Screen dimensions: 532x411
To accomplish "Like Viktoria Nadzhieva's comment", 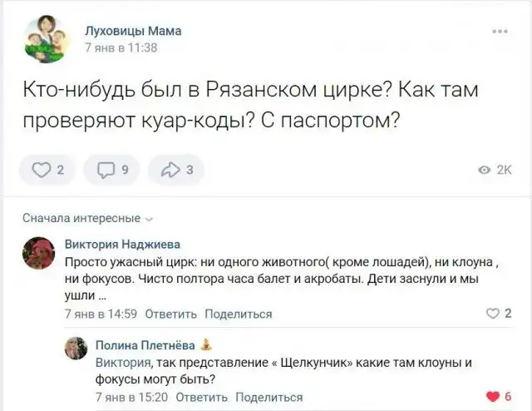I will point(495,314).
